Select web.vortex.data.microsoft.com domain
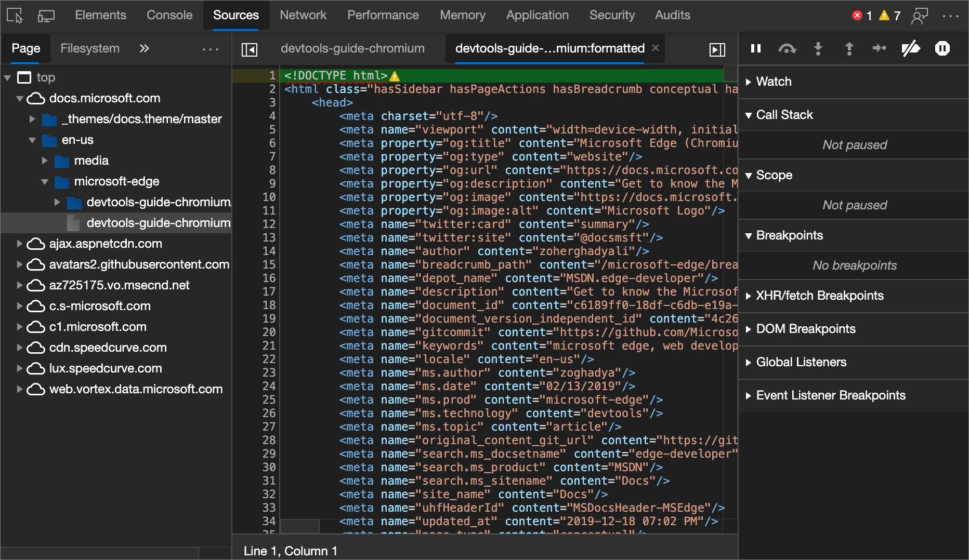Image resolution: width=969 pixels, height=560 pixels. tap(136, 389)
